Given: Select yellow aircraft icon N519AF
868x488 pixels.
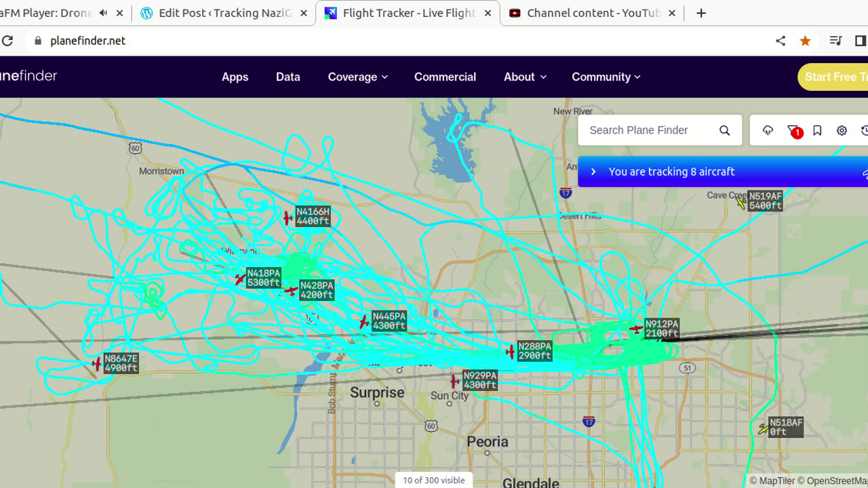Looking at the screenshot, I should [741, 201].
